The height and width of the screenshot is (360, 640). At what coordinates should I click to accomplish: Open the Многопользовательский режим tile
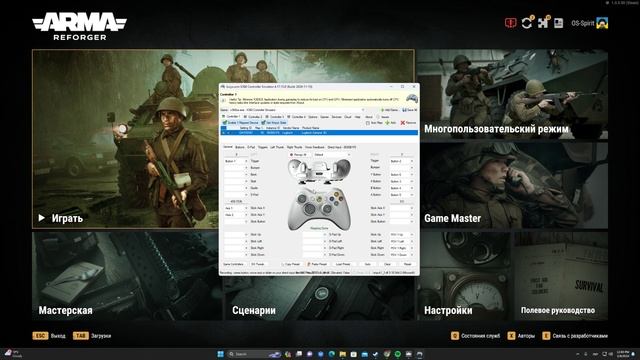[512, 95]
